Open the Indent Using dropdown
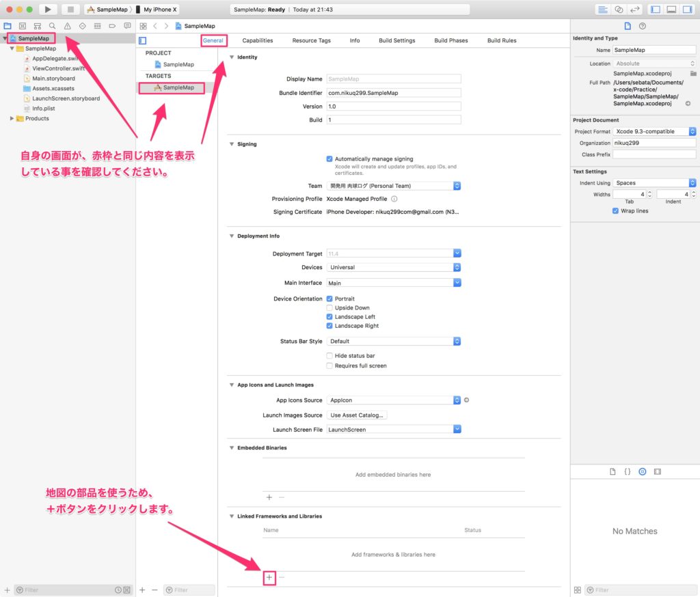700x597 pixels. [654, 183]
